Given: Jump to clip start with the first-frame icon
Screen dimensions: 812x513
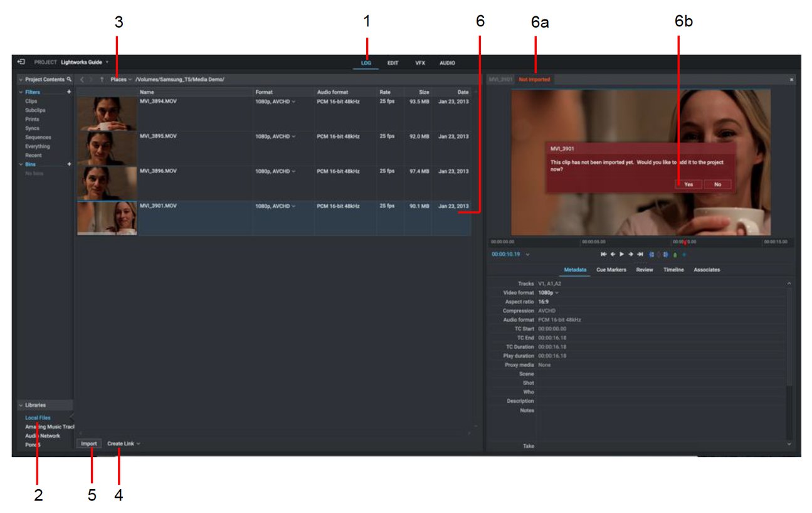Looking at the screenshot, I should [604, 254].
